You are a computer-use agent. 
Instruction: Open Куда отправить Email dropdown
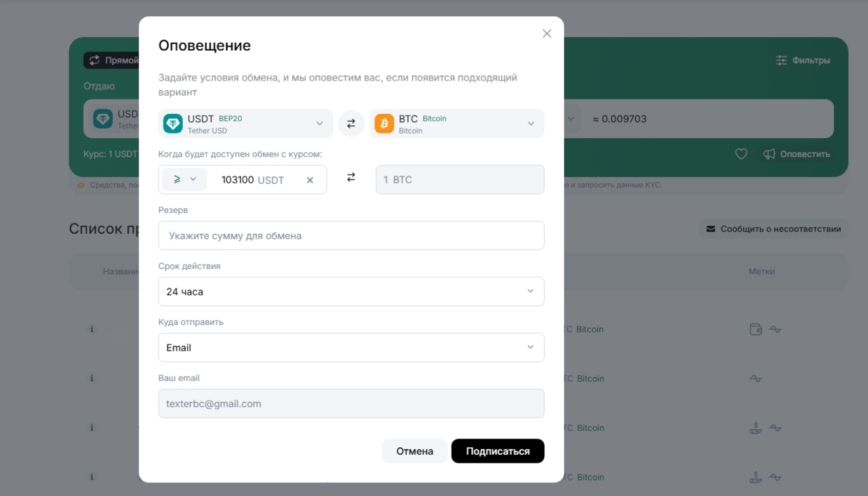[x=351, y=348]
